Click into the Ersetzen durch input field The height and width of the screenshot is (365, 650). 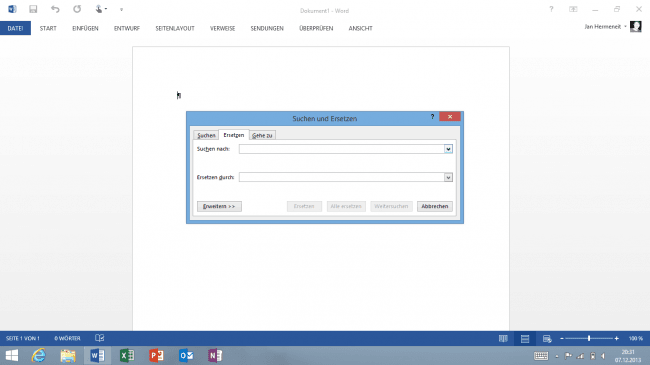pyautogui.click(x=342, y=177)
